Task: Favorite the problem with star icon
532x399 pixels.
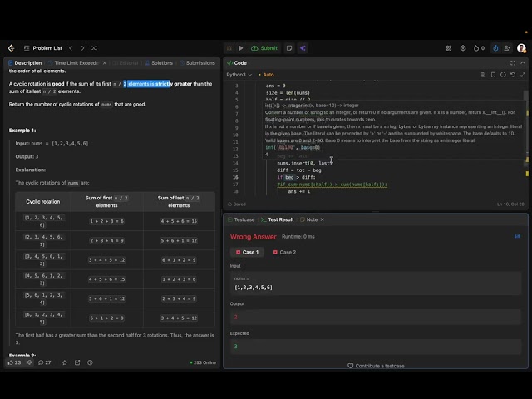Action: [65, 362]
